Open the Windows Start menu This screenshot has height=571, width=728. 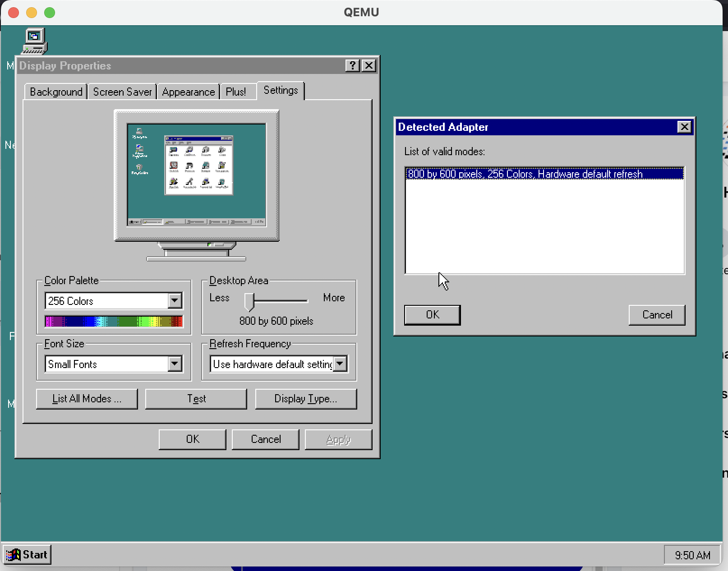28,555
